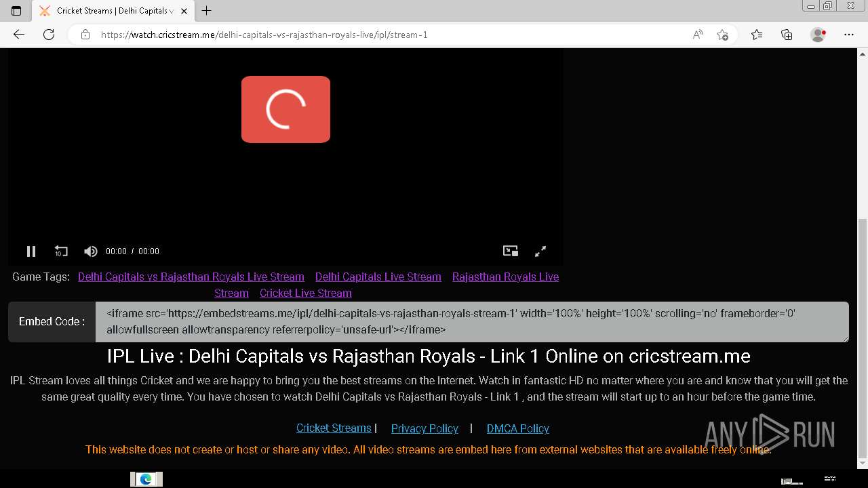
Task: Open Delhi Capitals vs Rajasthan Royals Live Stream tag
Action: coord(191,277)
